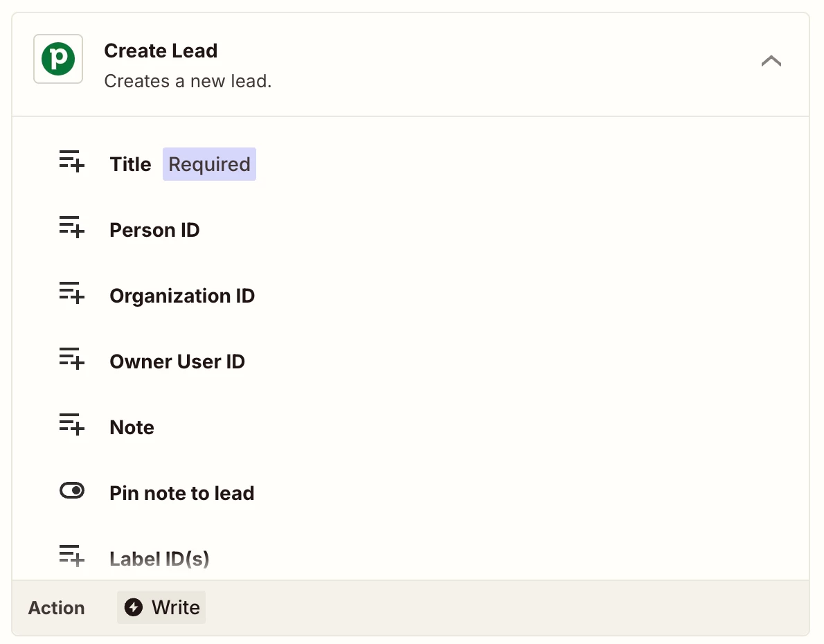Image resolution: width=824 pixels, height=644 pixels.
Task: Select the Label ID(s) field label
Action: pyautogui.click(x=159, y=558)
